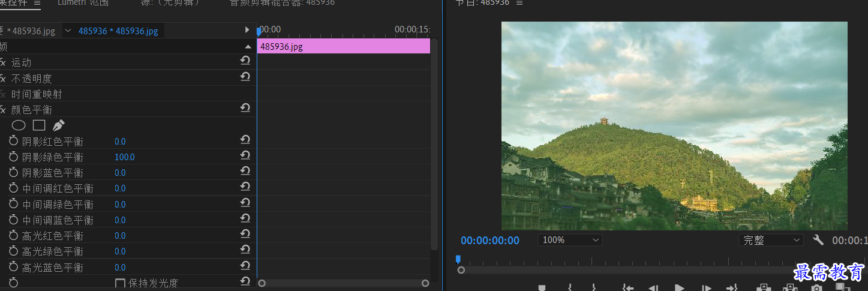
Task: Click the 中间调红色平衡 value 0.0
Action: point(120,188)
